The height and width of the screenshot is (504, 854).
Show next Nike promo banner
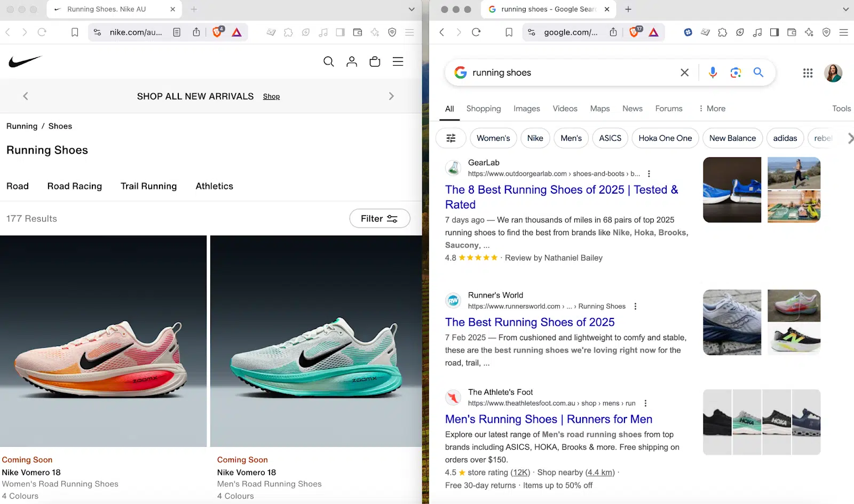tap(391, 96)
